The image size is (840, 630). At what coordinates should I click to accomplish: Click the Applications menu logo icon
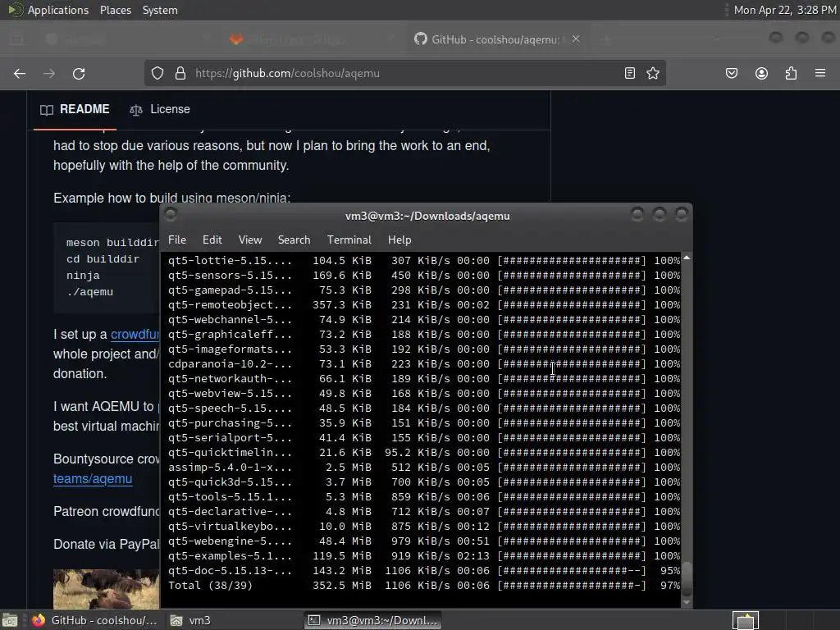[x=15, y=10]
